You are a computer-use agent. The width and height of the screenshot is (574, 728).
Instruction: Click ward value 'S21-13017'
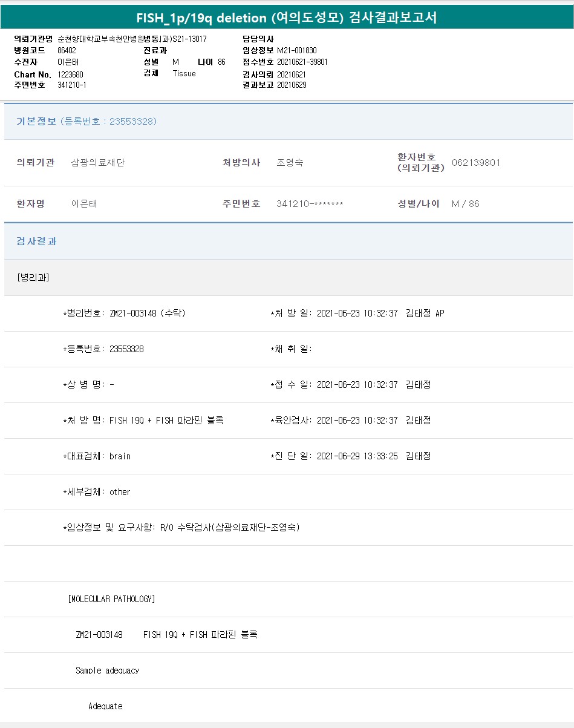pyautogui.click(x=189, y=39)
